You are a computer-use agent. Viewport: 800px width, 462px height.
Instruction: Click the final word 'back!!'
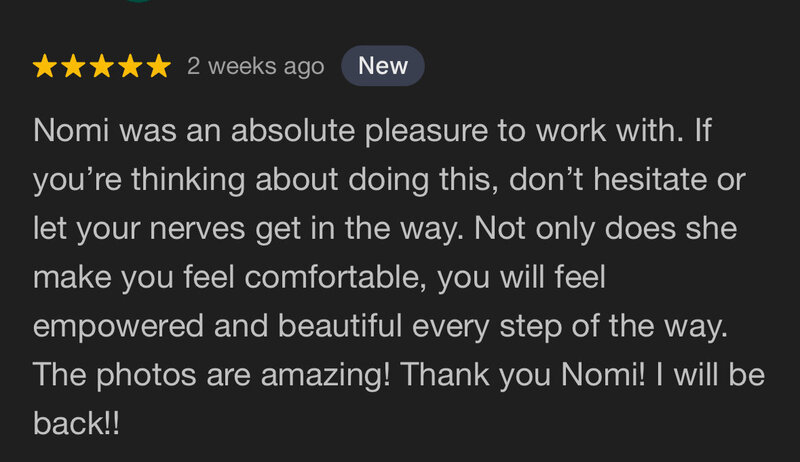[x=77, y=424]
